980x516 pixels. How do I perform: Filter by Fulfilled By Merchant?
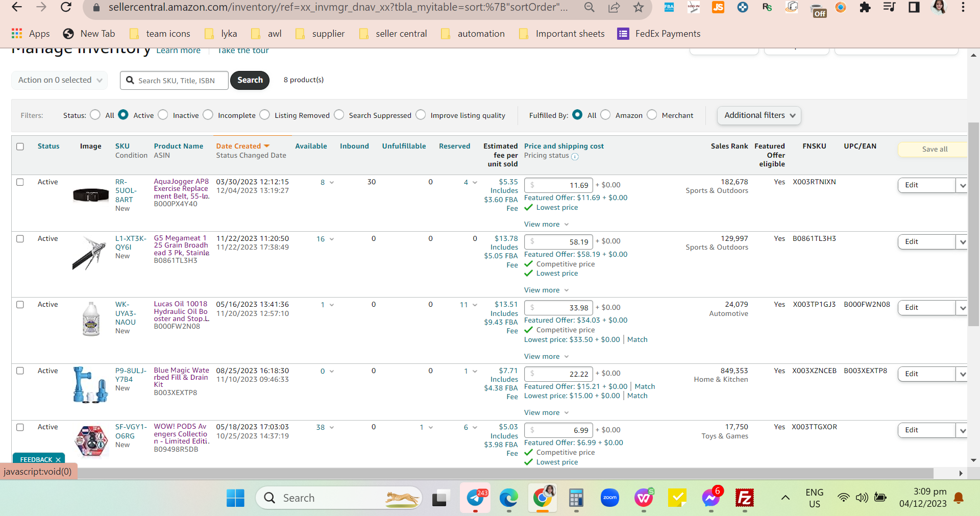tap(652, 115)
